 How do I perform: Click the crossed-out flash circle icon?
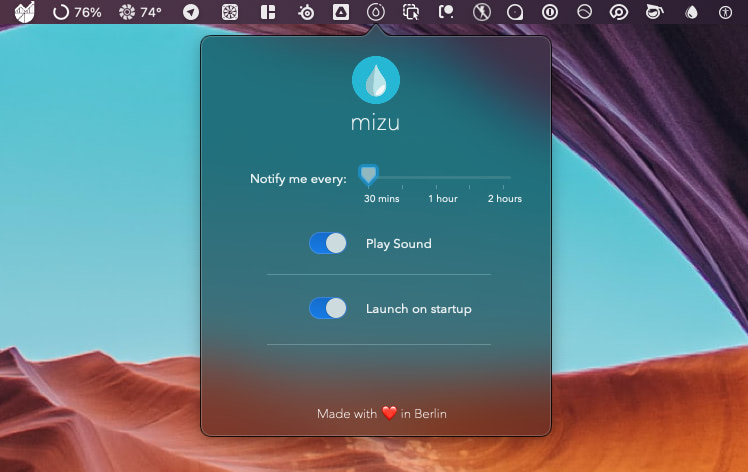(x=482, y=12)
